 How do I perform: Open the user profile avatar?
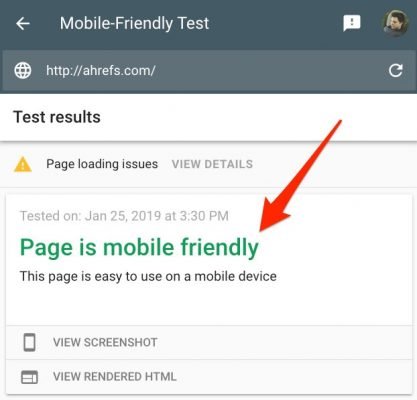pyautogui.click(x=395, y=23)
